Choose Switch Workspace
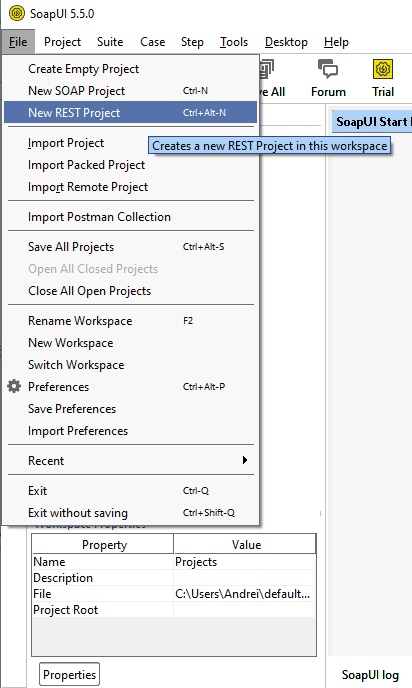Image resolution: width=412 pixels, height=688 pixels. coord(130,365)
